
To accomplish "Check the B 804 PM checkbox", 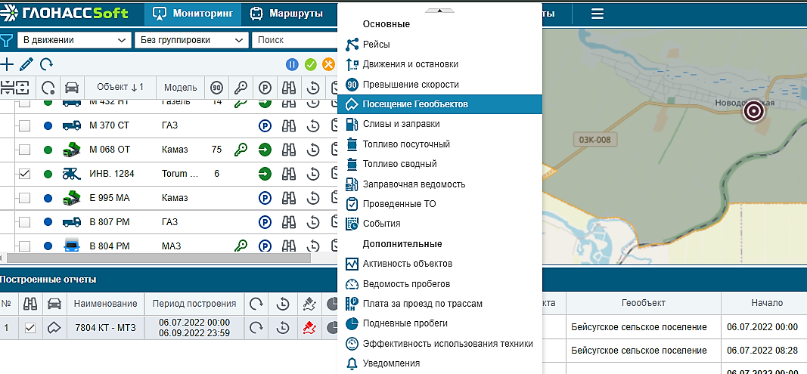I will pyautogui.click(x=24, y=246).
